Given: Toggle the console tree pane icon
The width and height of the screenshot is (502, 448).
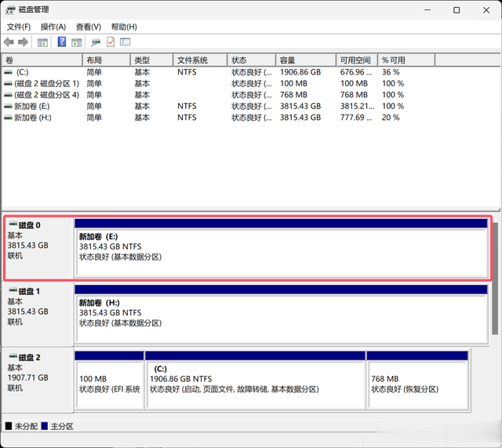Looking at the screenshot, I should (42, 42).
